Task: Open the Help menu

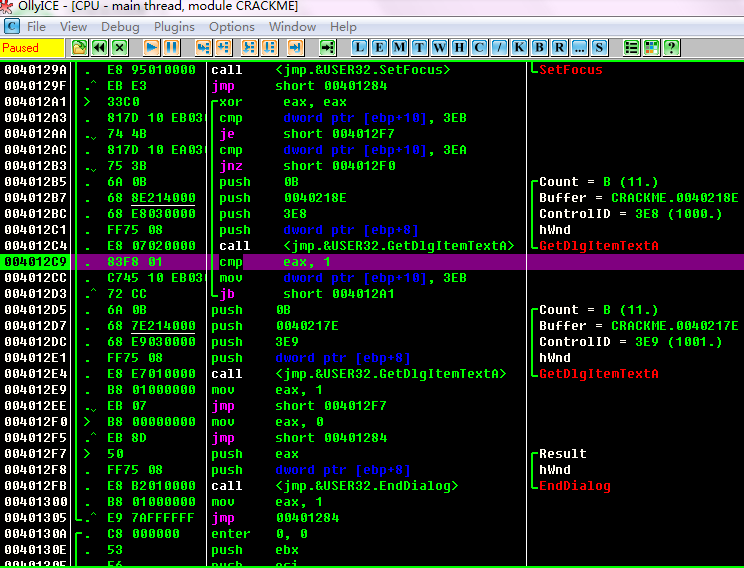Action: [343, 27]
